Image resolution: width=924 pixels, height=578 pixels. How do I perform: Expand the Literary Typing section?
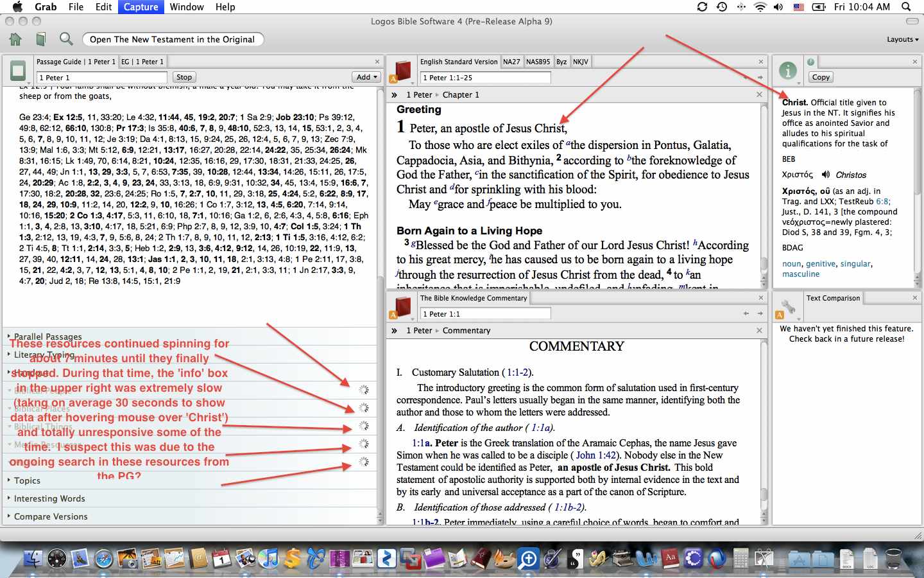[44, 355]
